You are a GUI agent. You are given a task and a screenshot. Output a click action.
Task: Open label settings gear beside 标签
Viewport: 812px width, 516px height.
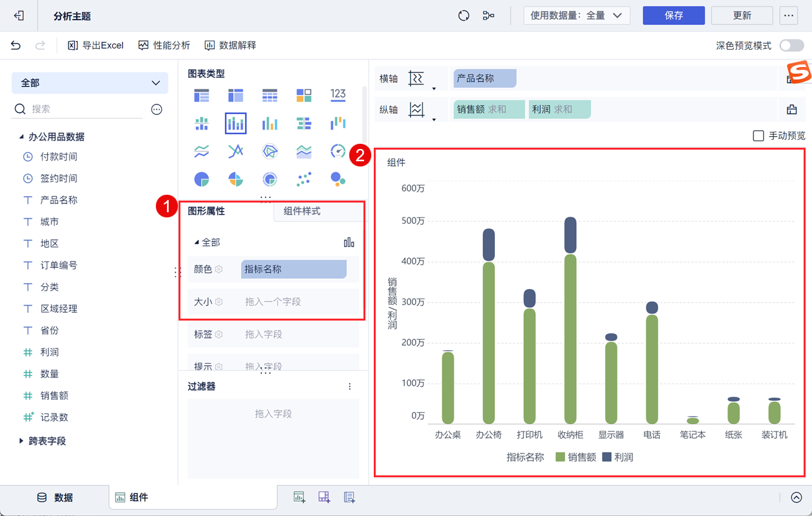tap(218, 334)
